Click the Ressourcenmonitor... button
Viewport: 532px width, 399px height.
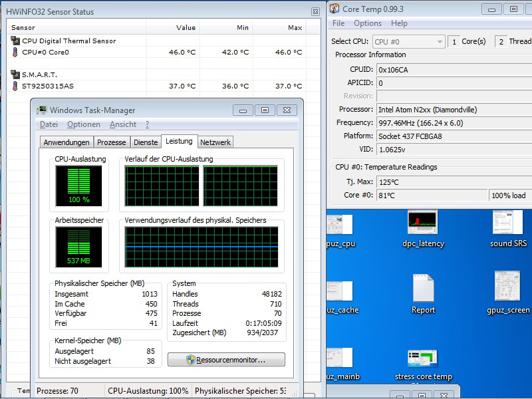pos(226,360)
